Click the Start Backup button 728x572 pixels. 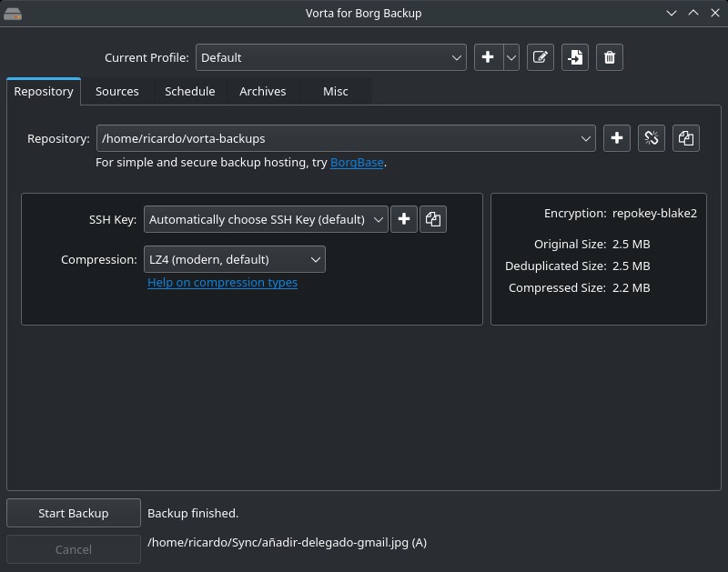pos(74,513)
